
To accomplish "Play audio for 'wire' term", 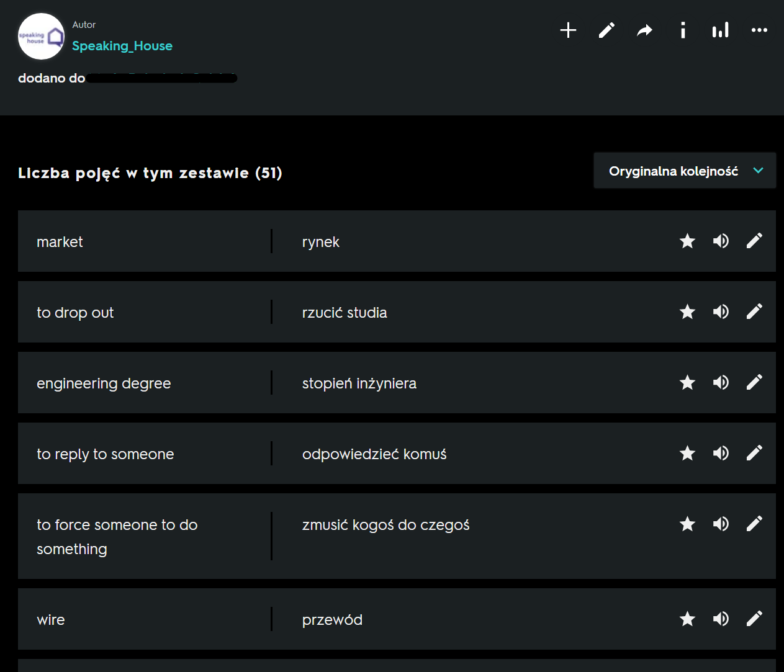I will (x=721, y=619).
